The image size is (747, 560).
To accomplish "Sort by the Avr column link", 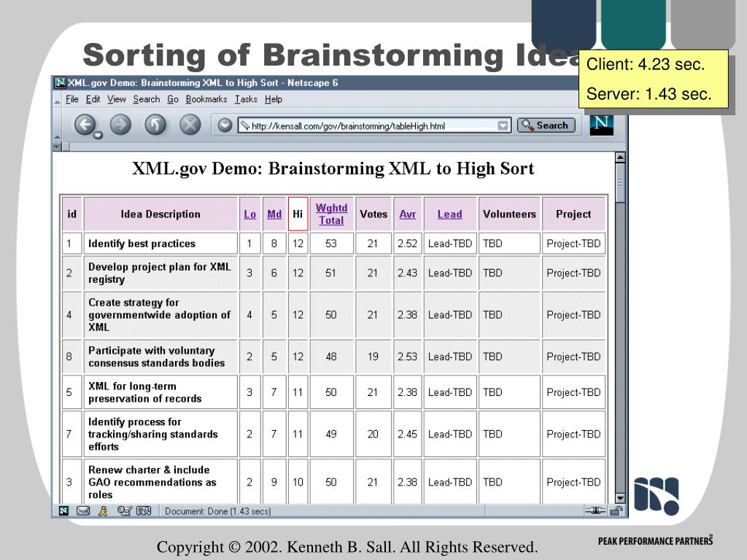I will coord(407,214).
